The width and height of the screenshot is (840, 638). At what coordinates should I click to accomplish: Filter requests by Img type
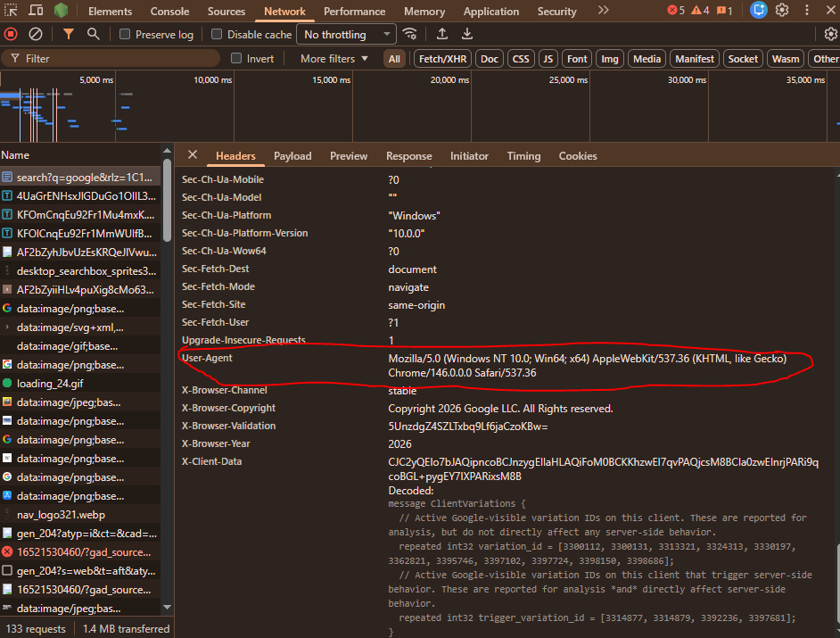(x=610, y=59)
